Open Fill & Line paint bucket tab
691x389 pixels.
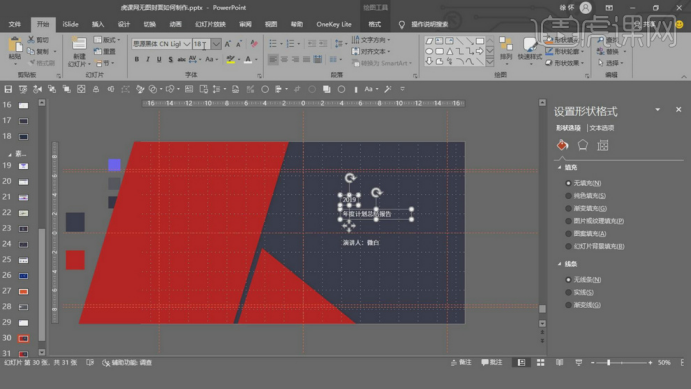(562, 145)
